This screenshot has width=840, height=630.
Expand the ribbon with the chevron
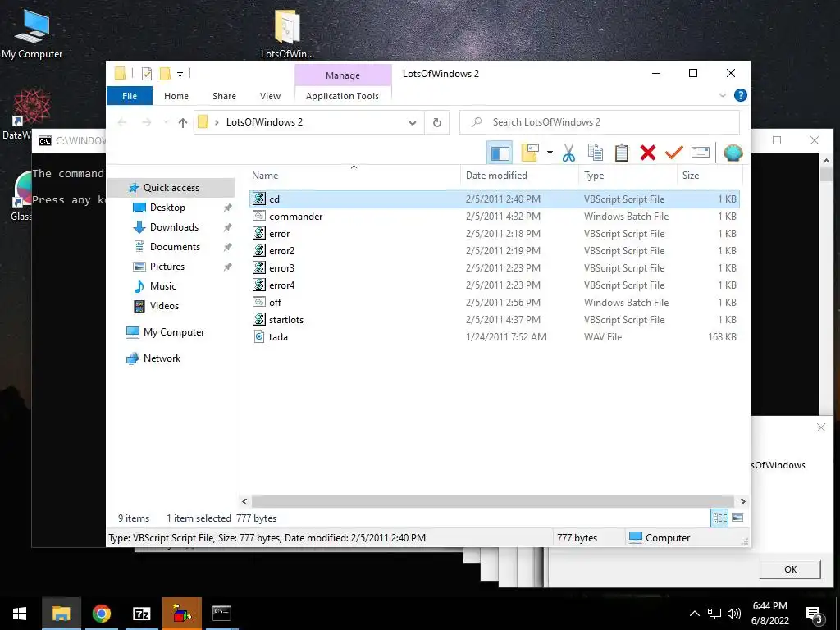tap(722, 95)
